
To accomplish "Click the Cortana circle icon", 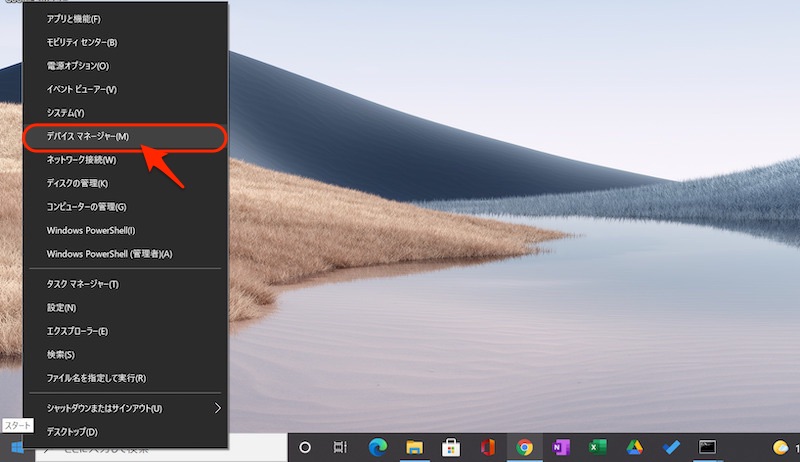I will coord(305,447).
